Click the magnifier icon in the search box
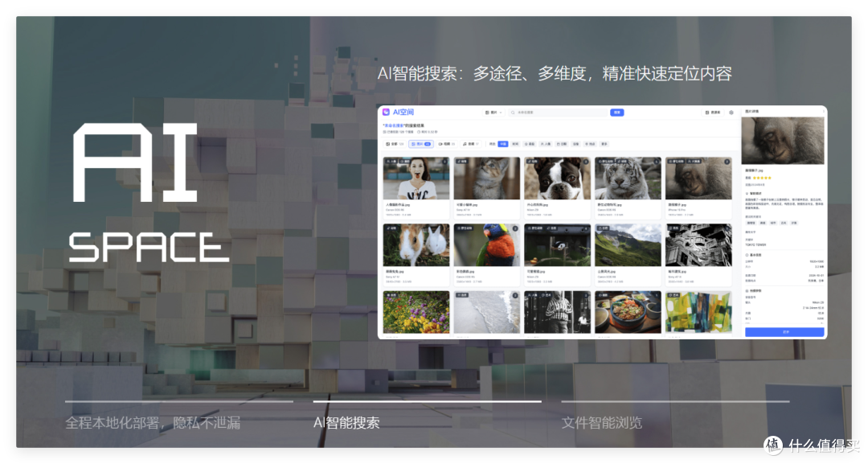The image size is (868, 464). click(513, 113)
